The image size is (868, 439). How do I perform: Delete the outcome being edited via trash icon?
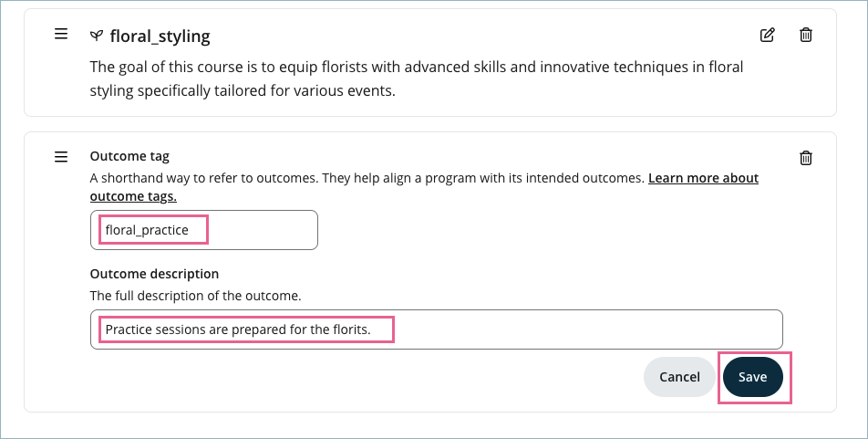coord(806,158)
